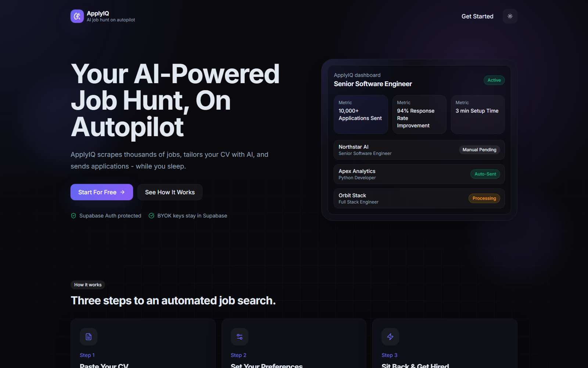588x368 pixels.
Task: Click the AI job hunt on autopilot tagline
Action: point(111,20)
